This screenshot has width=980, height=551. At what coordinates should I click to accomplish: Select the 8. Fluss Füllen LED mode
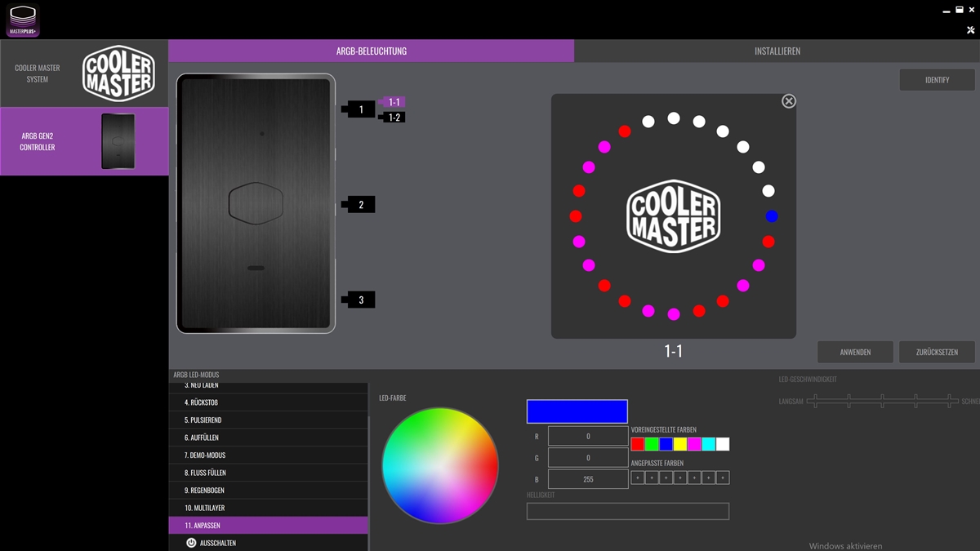[x=269, y=473]
